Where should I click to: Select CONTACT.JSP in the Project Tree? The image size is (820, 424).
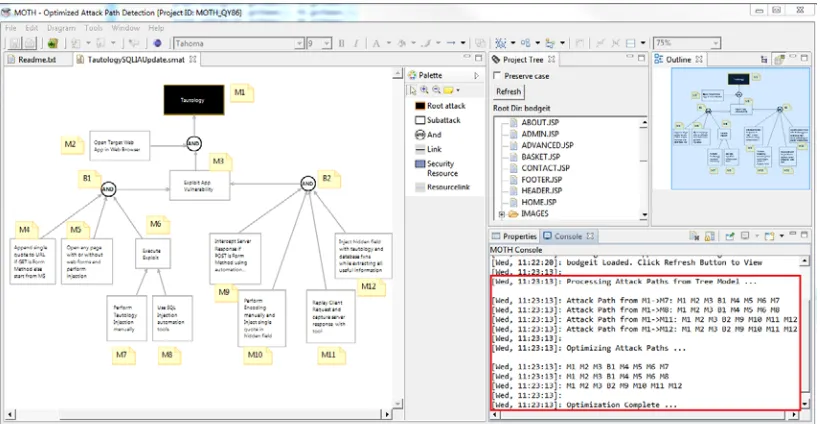pos(545,168)
